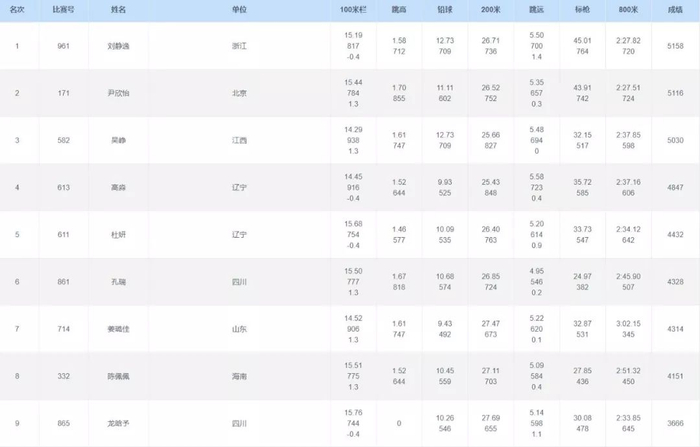The width and height of the screenshot is (700, 447).
Task: Select the 海南 team cell
Action: pos(238,376)
